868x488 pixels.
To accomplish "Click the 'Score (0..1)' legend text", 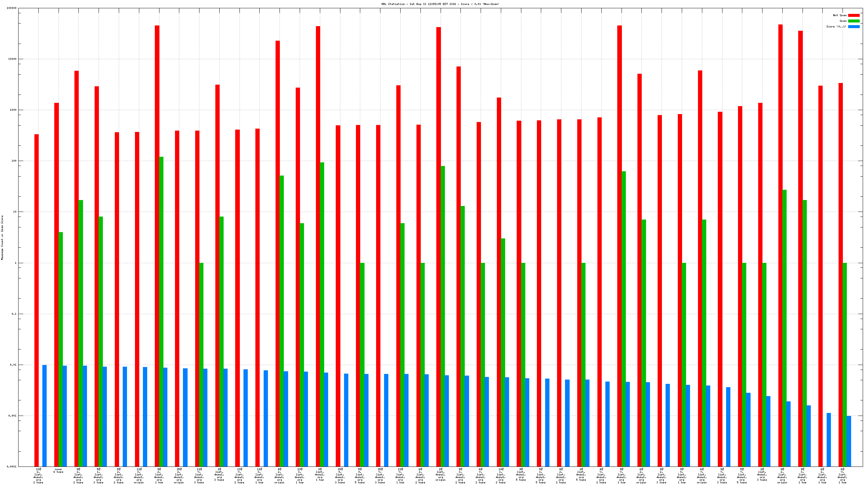I will coord(836,26).
